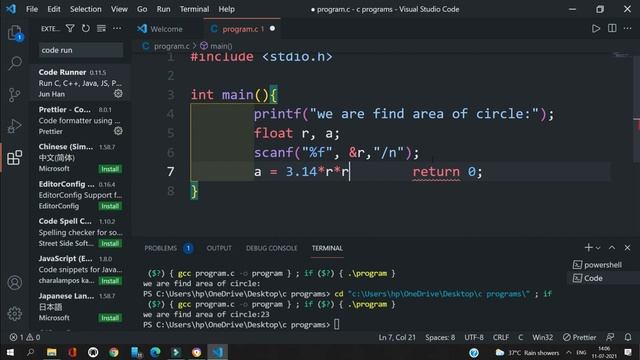Filter extensions with funnel icon
Image resolution: width=640 pixels, height=360 pixels.
pyautogui.click(x=70, y=28)
